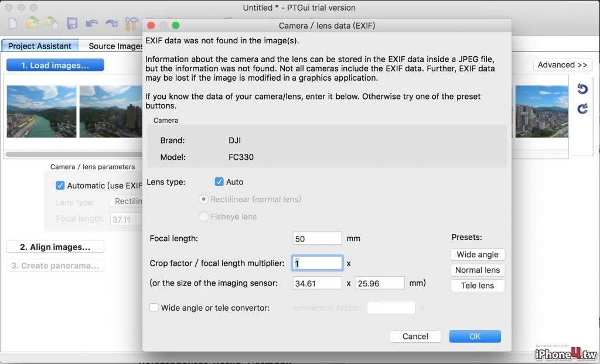Screen dimensions: 600x364
Task: Click Cancel in the EXIF dialog
Action: (x=415, y=336)
